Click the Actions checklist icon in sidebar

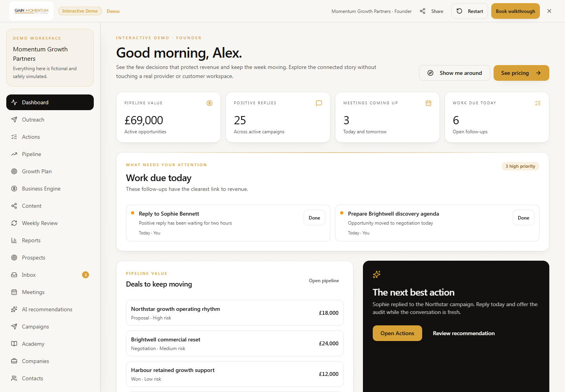(14, 137)
